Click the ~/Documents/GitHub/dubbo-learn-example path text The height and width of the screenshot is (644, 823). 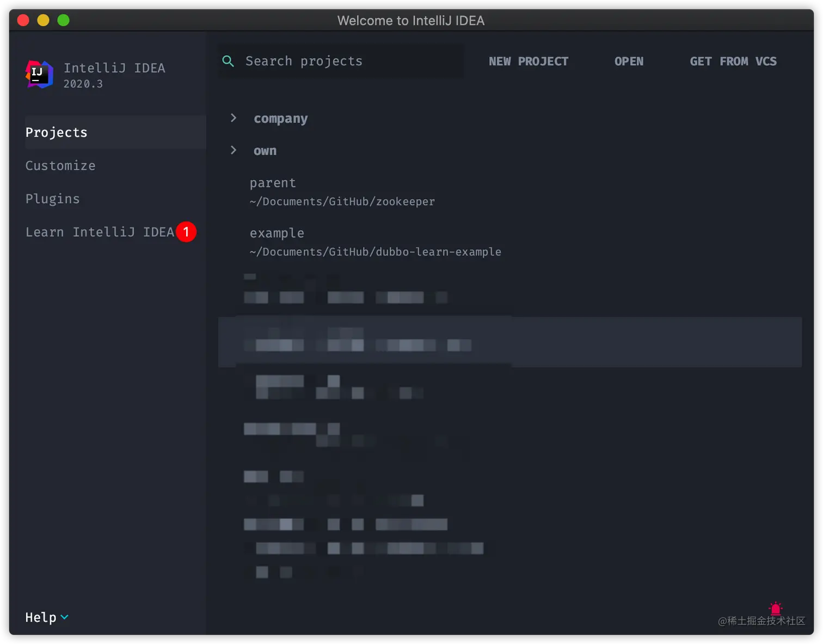tap(376, 252)
